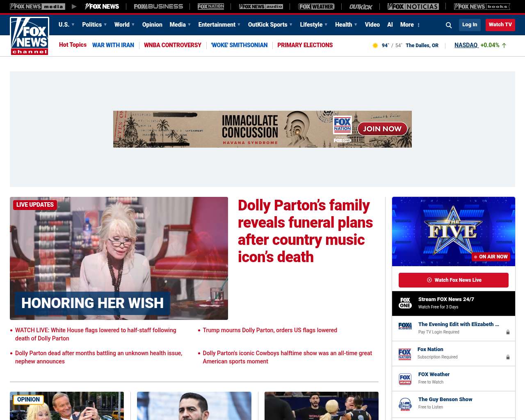Open The Guy Benson Show link
Image resolution: width=525 pixels, height=420 pixels.
tap(445, 399)
